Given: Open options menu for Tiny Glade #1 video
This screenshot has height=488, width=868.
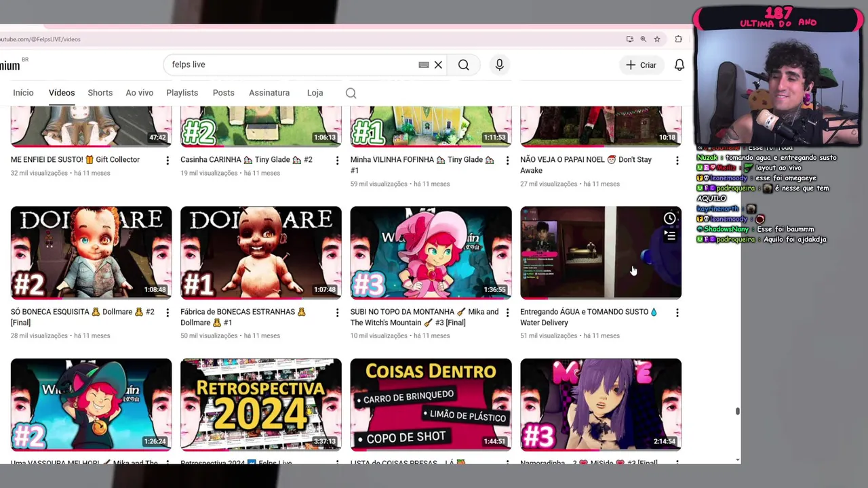Looking at the screenshot, I should coord(507,161).
